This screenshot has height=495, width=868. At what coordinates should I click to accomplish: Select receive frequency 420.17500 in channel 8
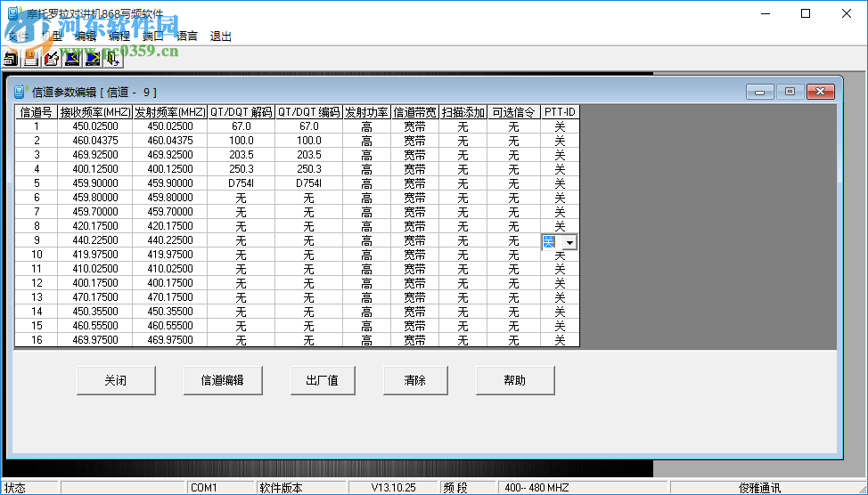[95, 226]
